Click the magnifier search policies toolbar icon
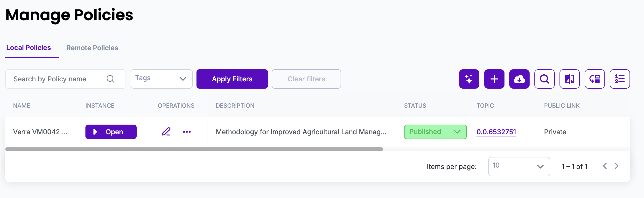644x198 pixels. click(x=544, y=79)
